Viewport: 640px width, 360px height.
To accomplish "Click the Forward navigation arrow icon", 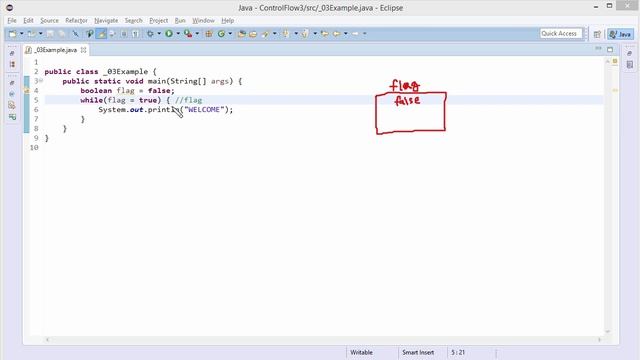I will tap(356, 34).
